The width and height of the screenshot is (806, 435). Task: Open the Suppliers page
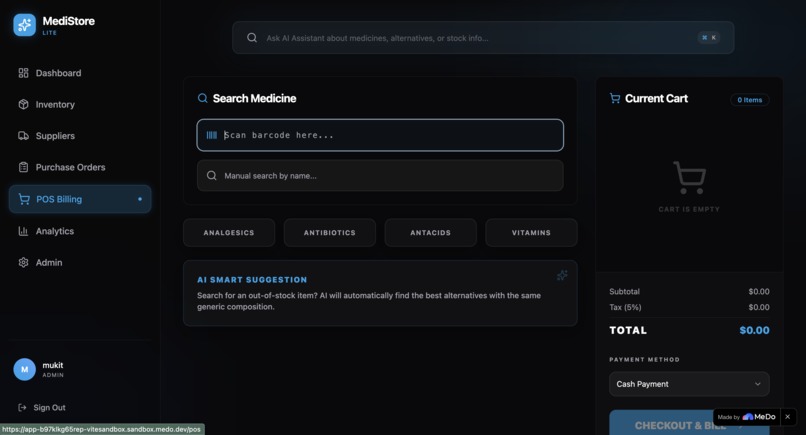(x=80, y=136)
